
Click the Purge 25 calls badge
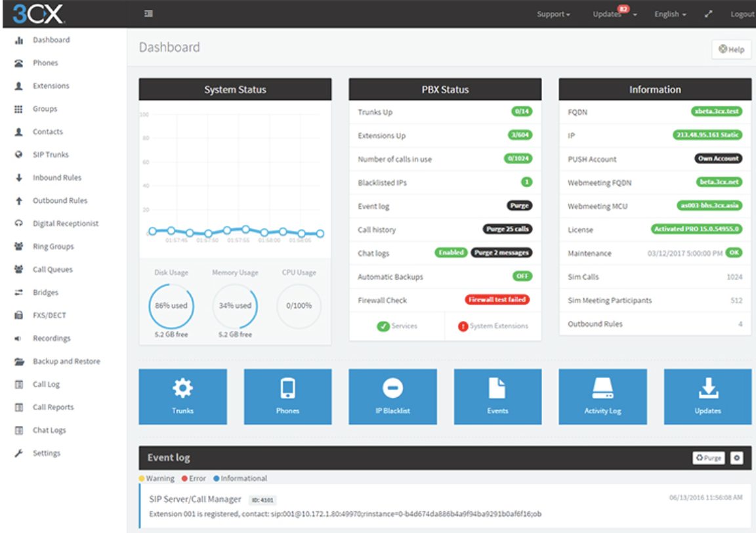point(507,229)
